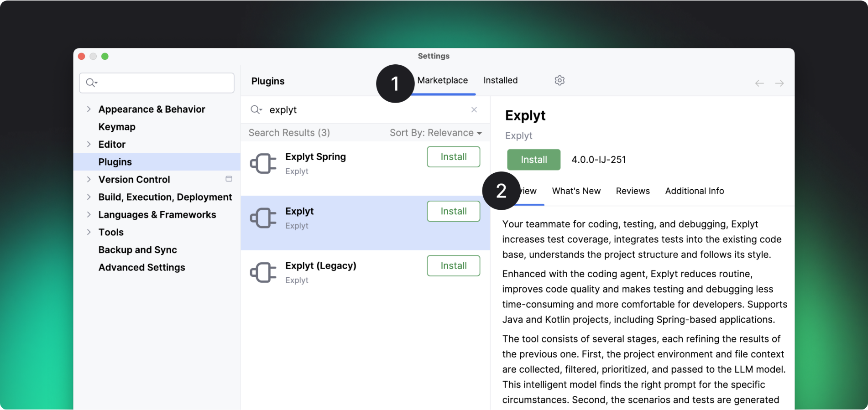This screenshot has width=868, height=410.
Task: Open the Sort By Relevance dropdown
Action: click(x=435, y=133)
